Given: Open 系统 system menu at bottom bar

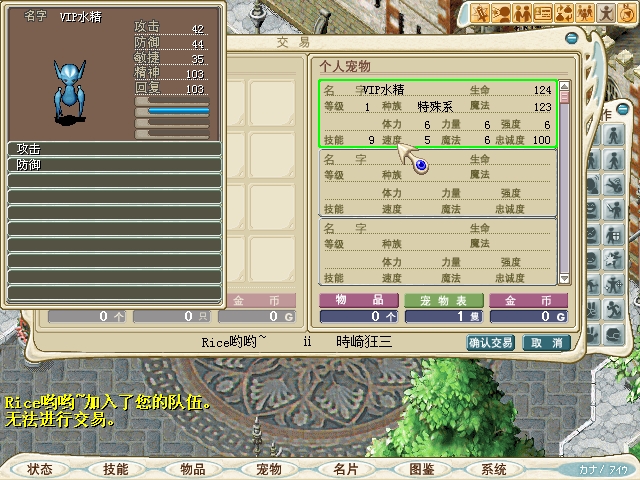Looking at the screenshot, I should [494, 469].
